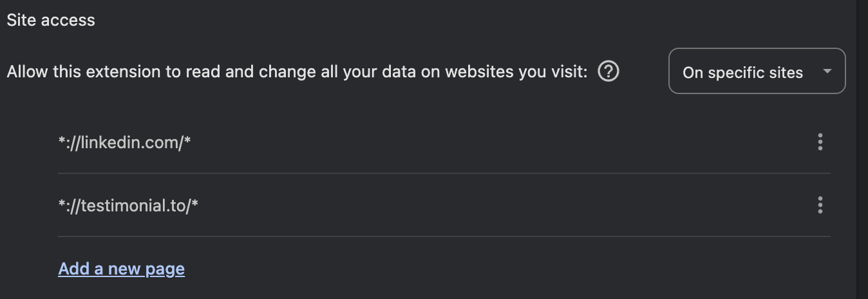Click the question mark help icon
This screenshot has height=299, width=868.
pyautogui.click(x=609, y=71)
